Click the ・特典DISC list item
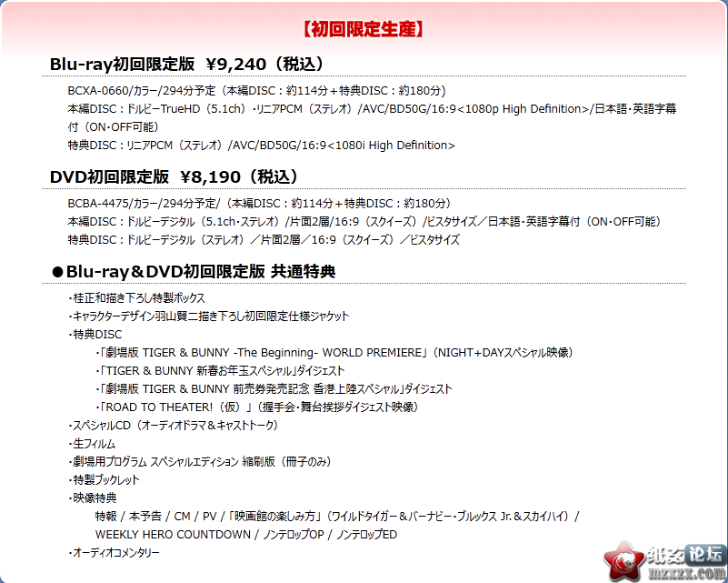The image size is (728, 583). pyautogui.click(x=95, y=335)
